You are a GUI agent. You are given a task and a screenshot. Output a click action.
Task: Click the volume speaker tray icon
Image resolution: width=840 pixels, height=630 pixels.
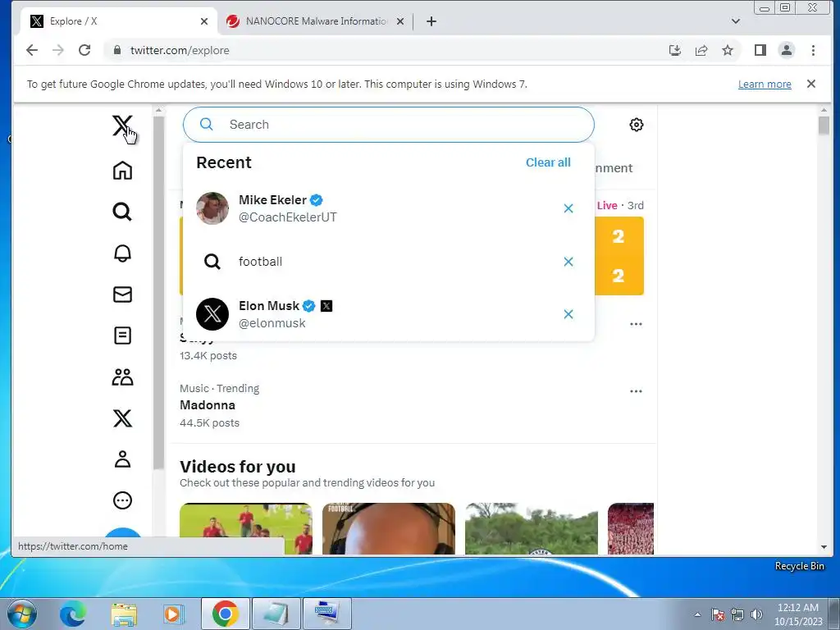pos(756,614)
